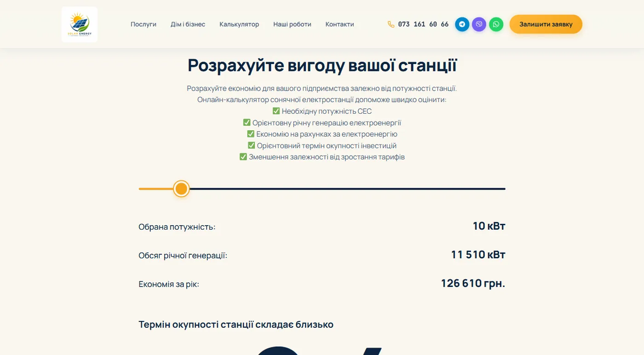The height and width of the screenshot is (355, 644).
Task: Click the orange power slider handle
Action: tap(181, 189)
